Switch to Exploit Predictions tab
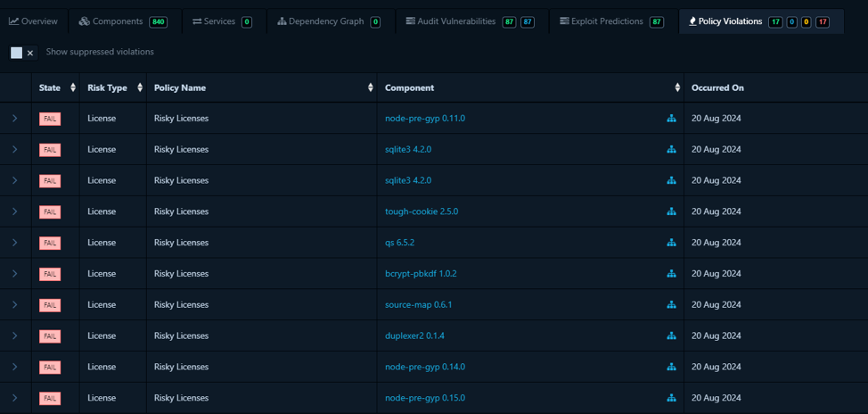 [613, 21]
